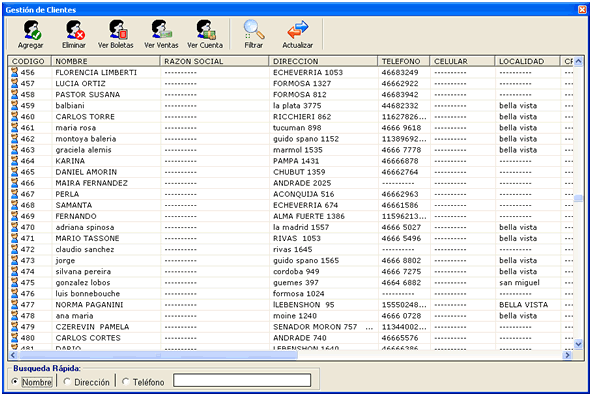Screen dimensions: 592x395
Task: Sort by LOCALIDAD column header
Action: (x=527, y=61)
